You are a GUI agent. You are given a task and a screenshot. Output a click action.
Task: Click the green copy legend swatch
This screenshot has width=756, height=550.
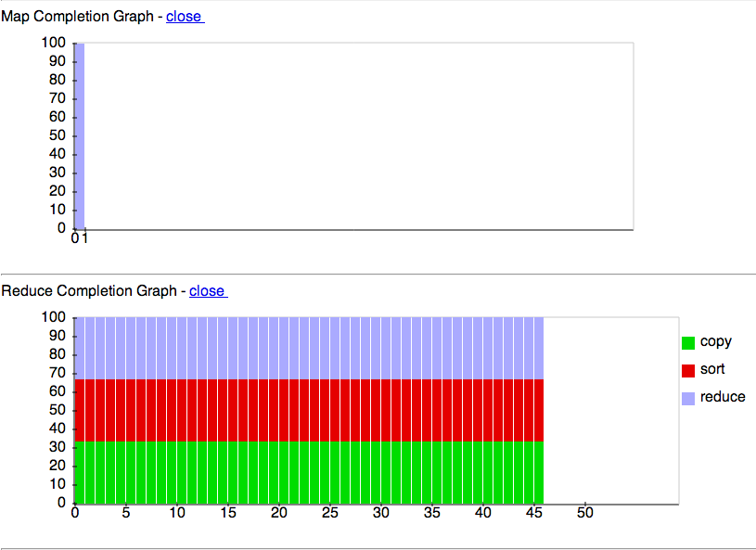(x=688, y=343)
